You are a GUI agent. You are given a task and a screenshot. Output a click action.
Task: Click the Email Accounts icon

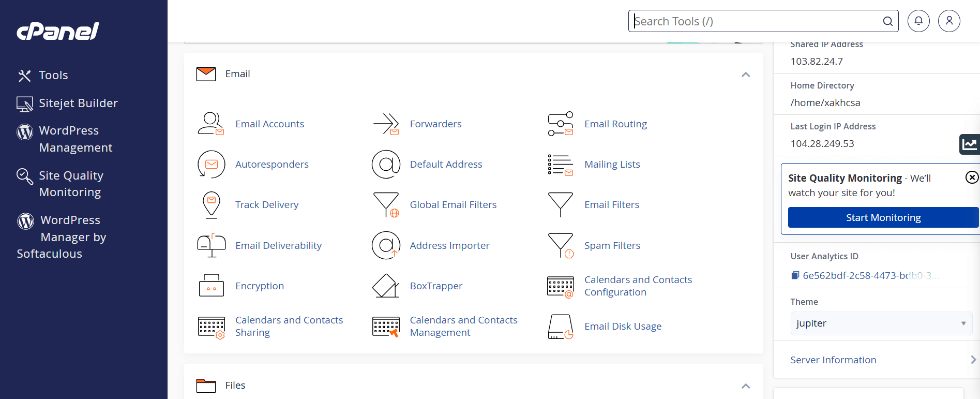pyautogui.click(x=210, y=124)
